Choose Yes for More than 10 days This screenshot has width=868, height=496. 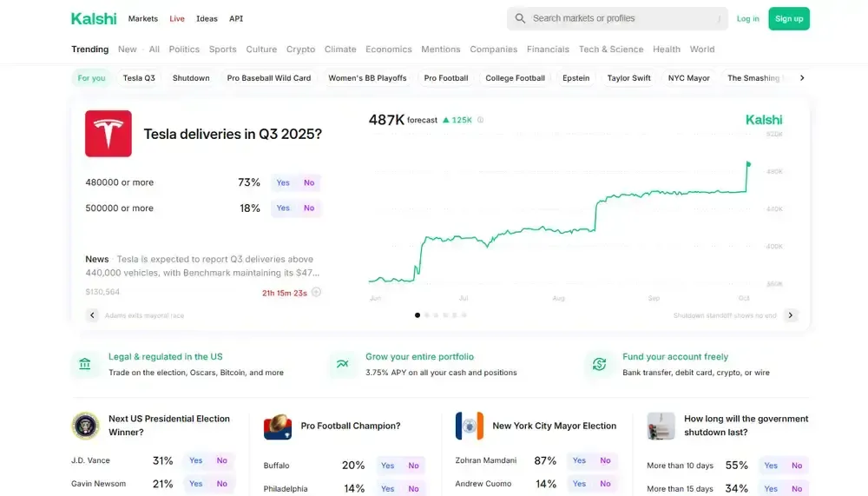coord(771,466)
